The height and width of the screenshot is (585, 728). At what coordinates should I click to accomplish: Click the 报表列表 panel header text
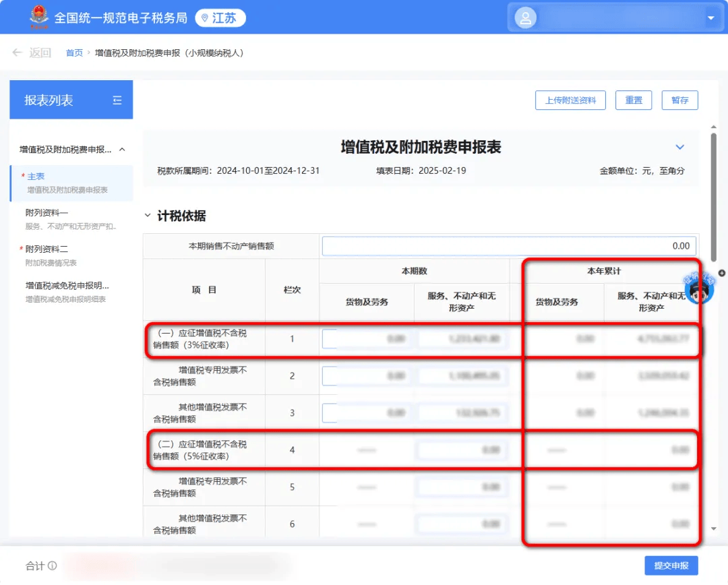pos(49,100)
